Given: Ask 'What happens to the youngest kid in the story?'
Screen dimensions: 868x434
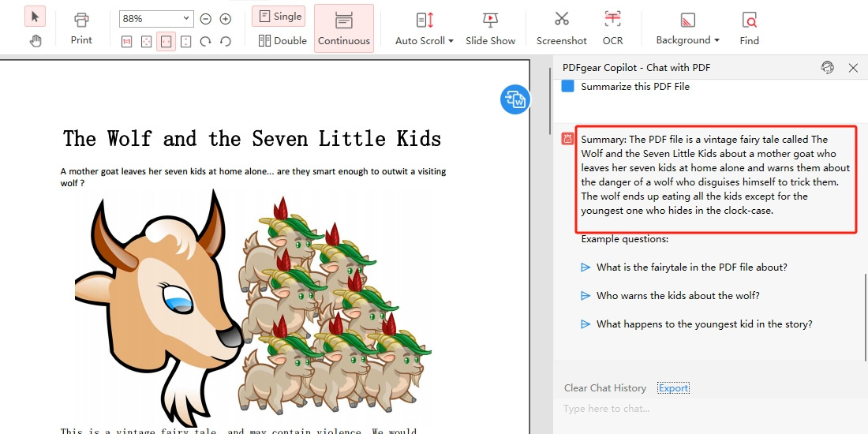Looking at the screenshot, I should click(x=704, y=324).
